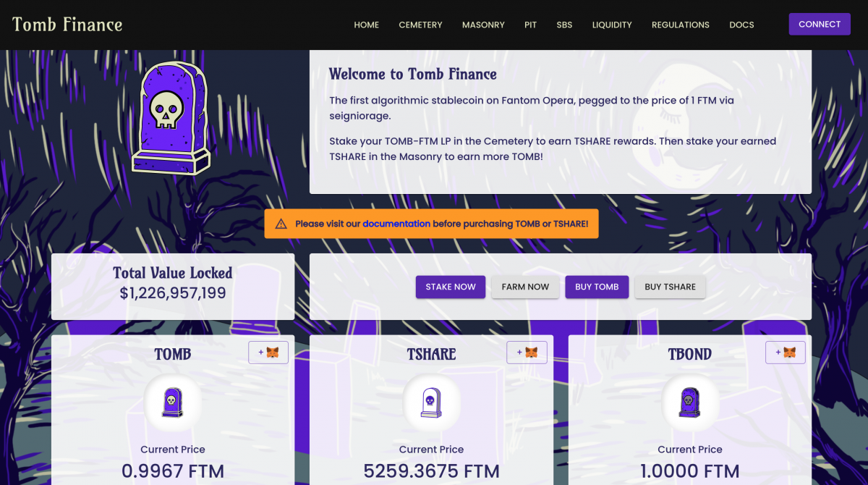Click the TSHARE card heading
The height and width of the screenshot is (485, 868).
pos(431,354)
